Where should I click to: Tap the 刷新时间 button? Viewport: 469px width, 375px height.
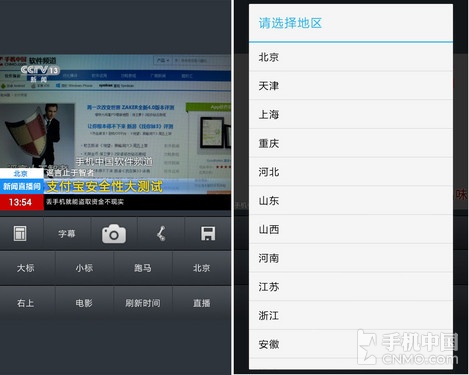point(143,303)
